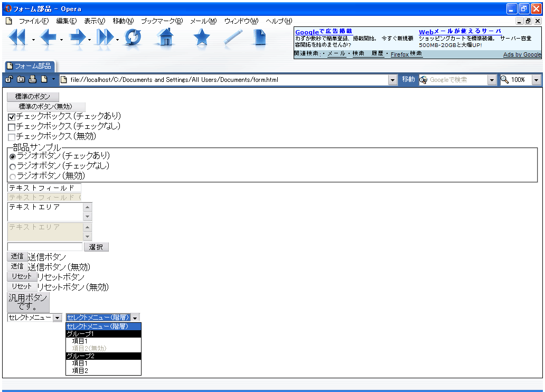Screen dimensions: 545x392
Task: Click the file path input field
Action: click(45, 247)
